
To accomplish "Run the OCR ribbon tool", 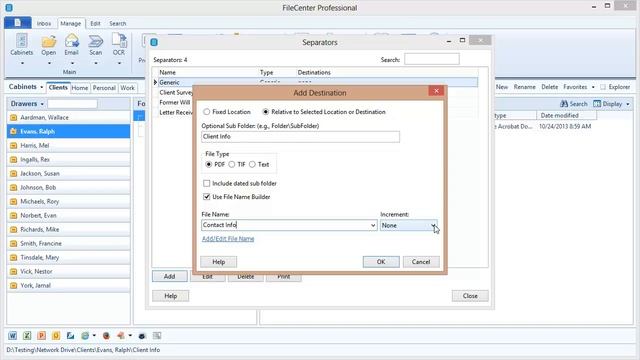I will pyautogui.click(x=119, y=45).
